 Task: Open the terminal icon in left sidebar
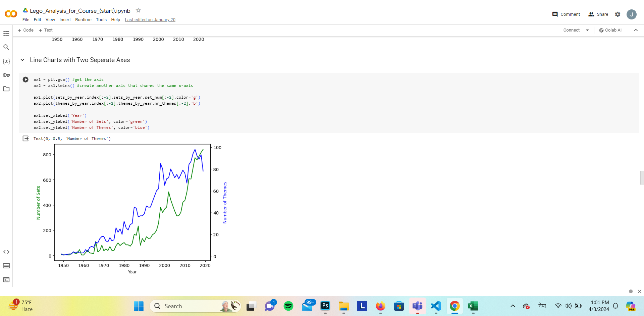[x=6, y=280]
